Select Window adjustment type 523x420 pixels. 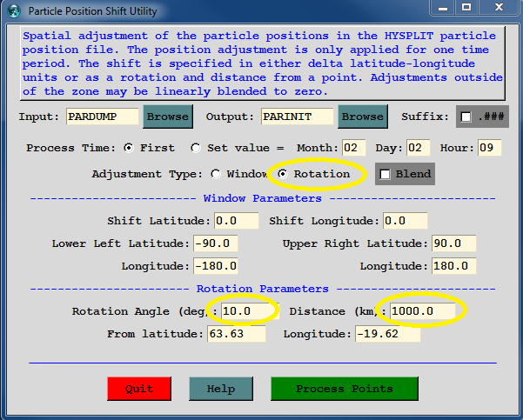[216, 174]
